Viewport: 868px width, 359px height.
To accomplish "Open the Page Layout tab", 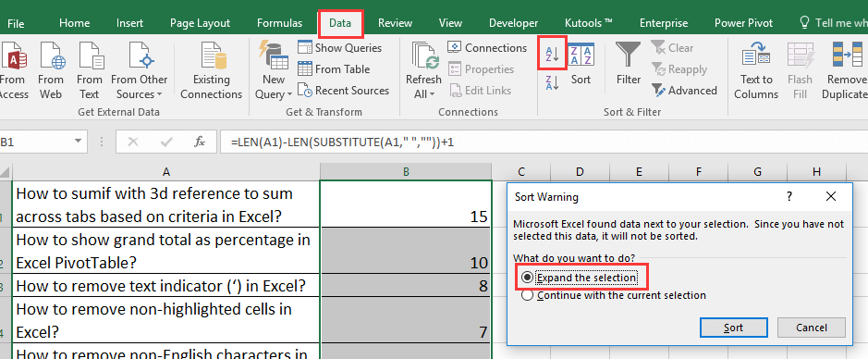I will (200, 23).
